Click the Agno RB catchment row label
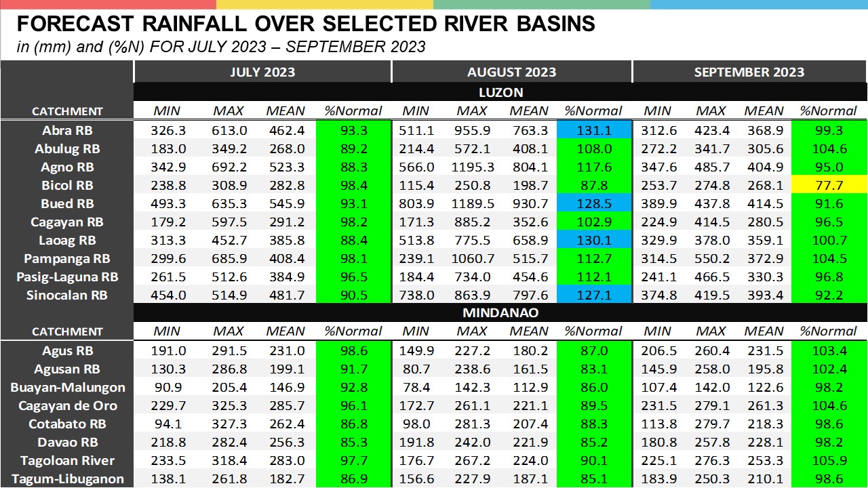 tap(67, 167)
